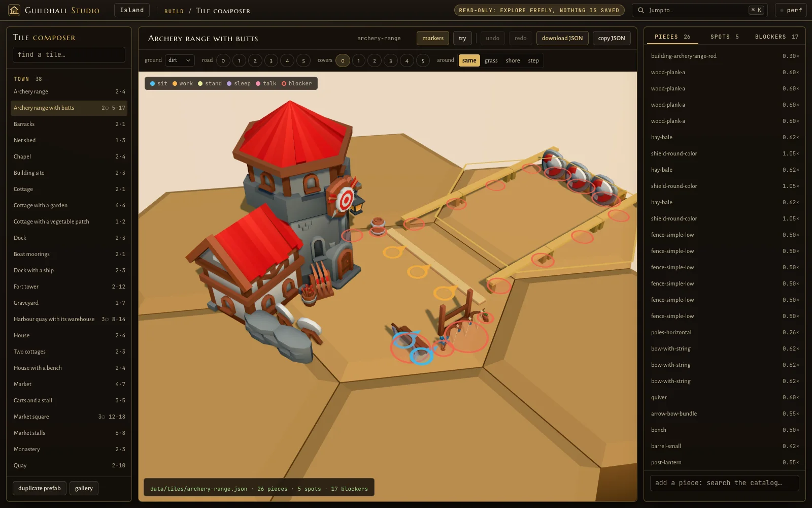Select the Fort tower tile
This screenshot has width=812, height=508.
[x=69, y=287]
